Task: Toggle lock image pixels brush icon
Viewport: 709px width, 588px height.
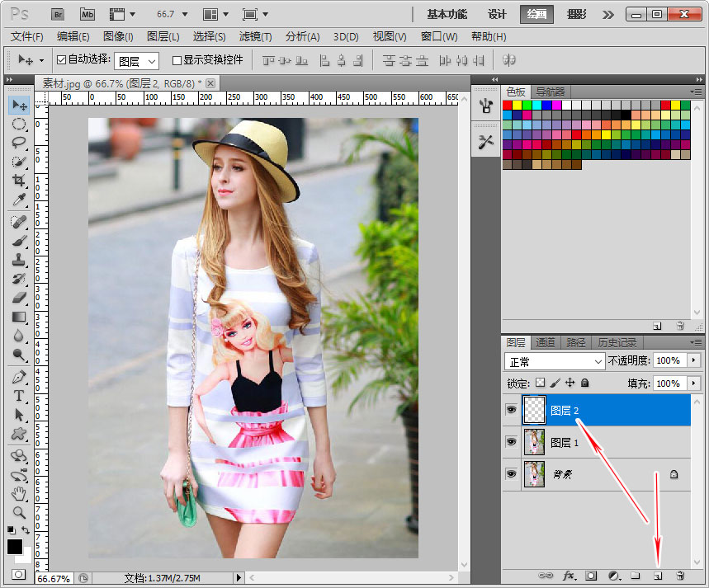Action: click(555, 383)
